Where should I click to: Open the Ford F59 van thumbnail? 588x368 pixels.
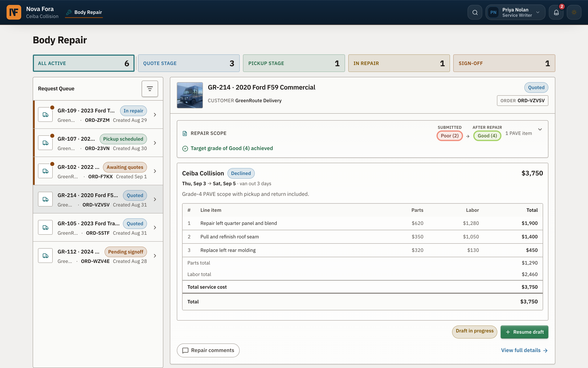(x=190, y=95)
